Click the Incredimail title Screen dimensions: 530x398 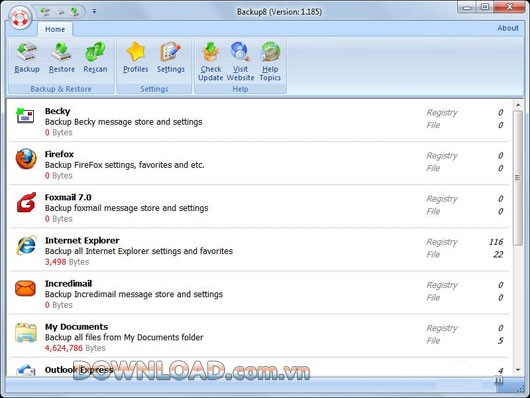click(x=68, y=283)
